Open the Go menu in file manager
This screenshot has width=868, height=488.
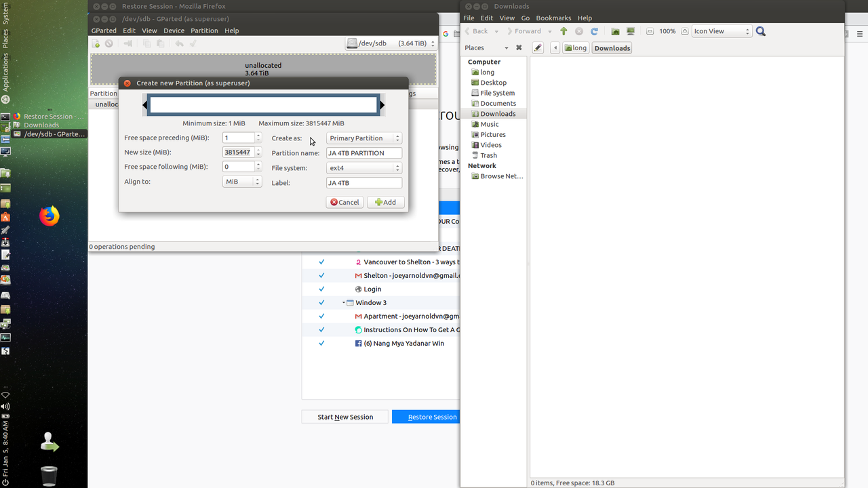526,18
